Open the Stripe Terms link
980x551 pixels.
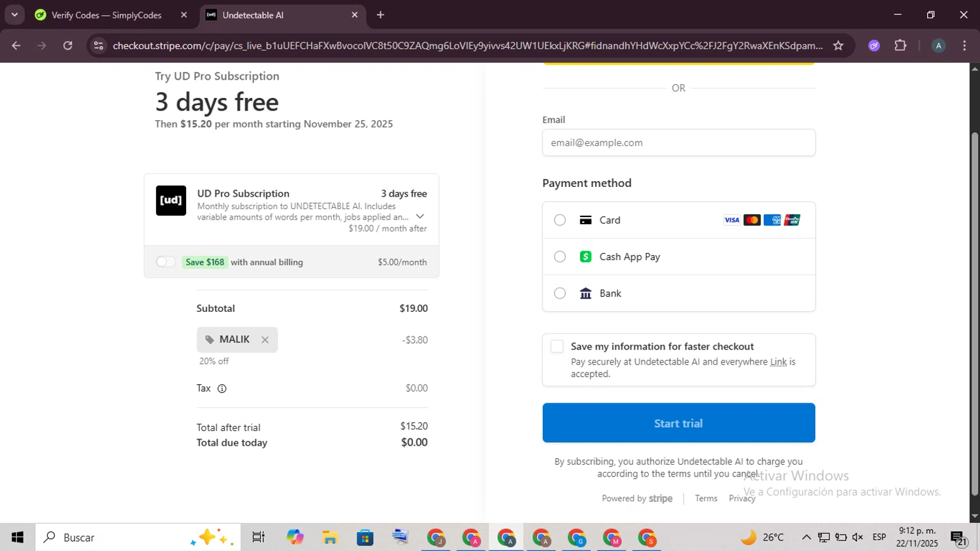706,499
